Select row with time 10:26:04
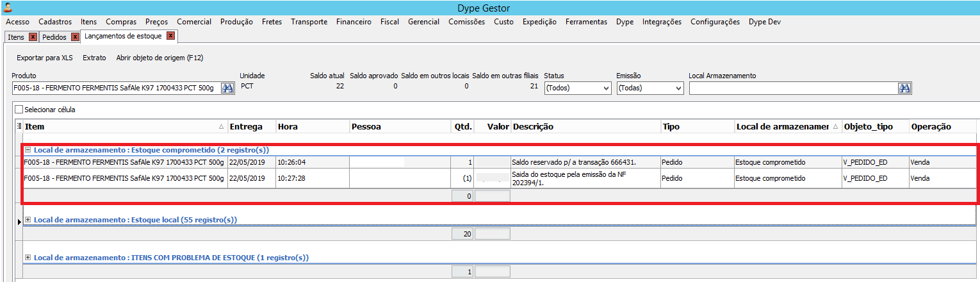 (500, 162)
